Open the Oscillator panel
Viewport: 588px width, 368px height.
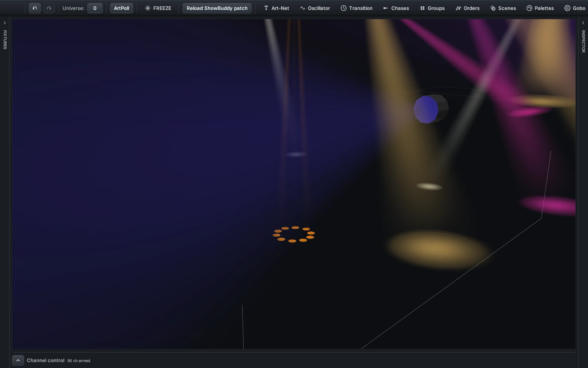(x=315, y=8)
